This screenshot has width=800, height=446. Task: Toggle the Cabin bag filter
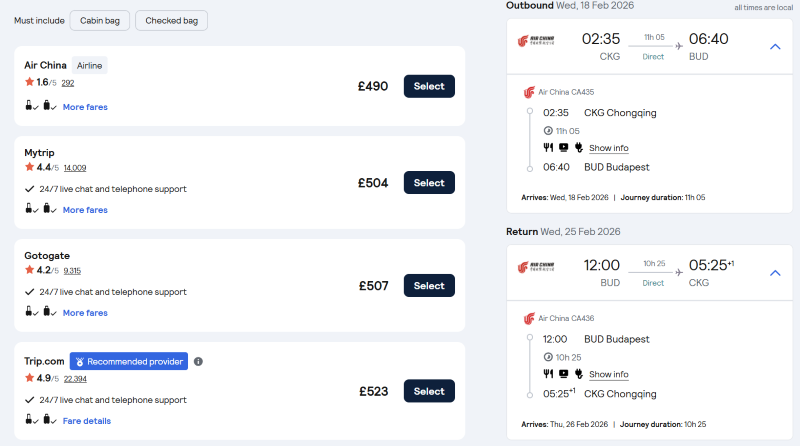click(x=103, y=21)
